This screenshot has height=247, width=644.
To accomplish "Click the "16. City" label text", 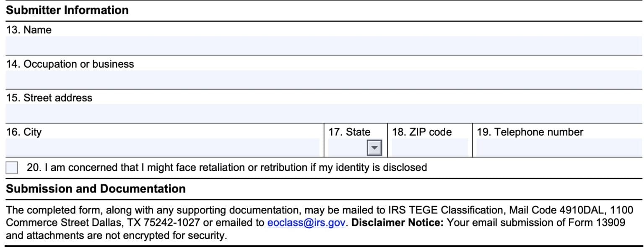I will 24,132.
